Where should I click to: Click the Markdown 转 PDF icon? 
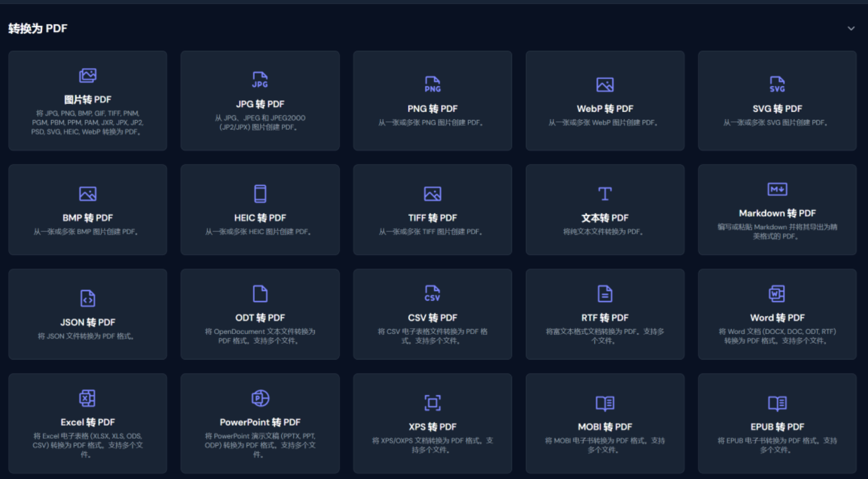pyautogui.click(x=777, y=189)
